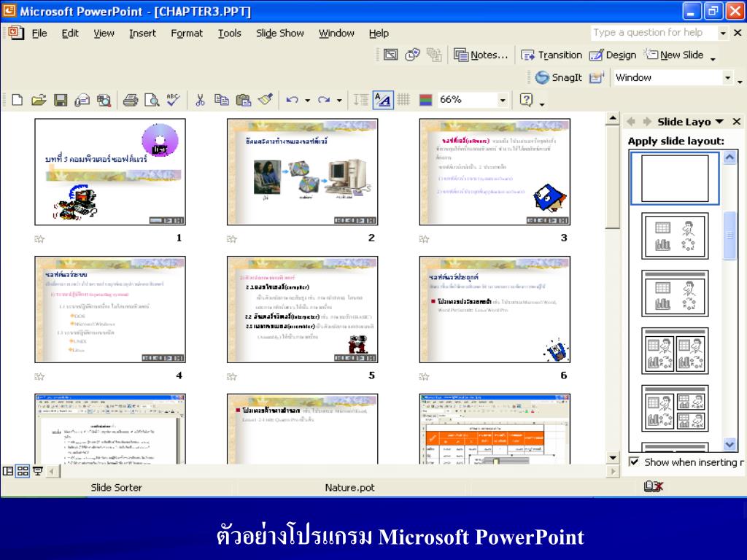This screenshot has height=560, width=747.
Task: Open the Insert menu
Action: pyautogui.click(x=142, y=34)
